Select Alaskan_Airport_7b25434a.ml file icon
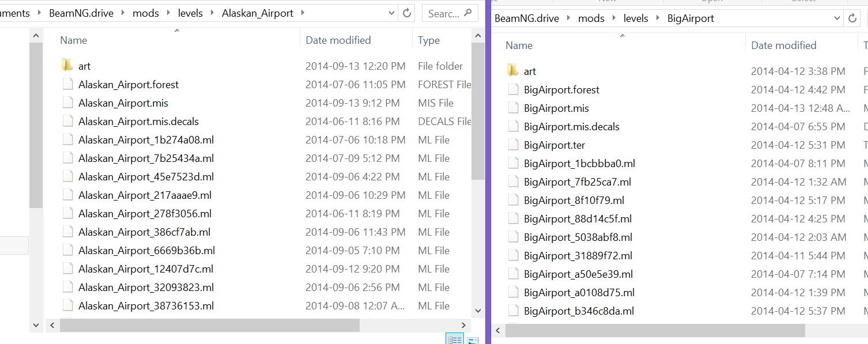 (68, 158)
